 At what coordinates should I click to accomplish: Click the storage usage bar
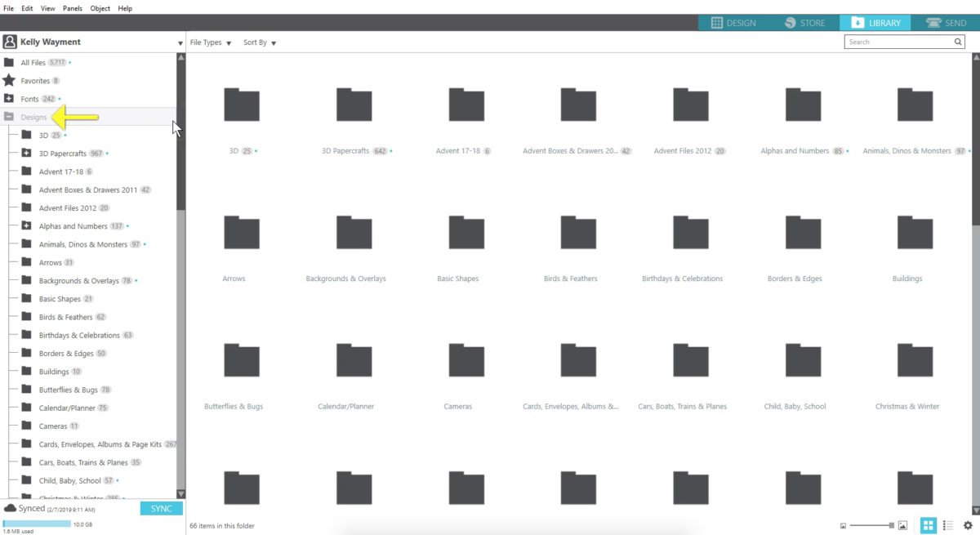click(x=37, y=524)
